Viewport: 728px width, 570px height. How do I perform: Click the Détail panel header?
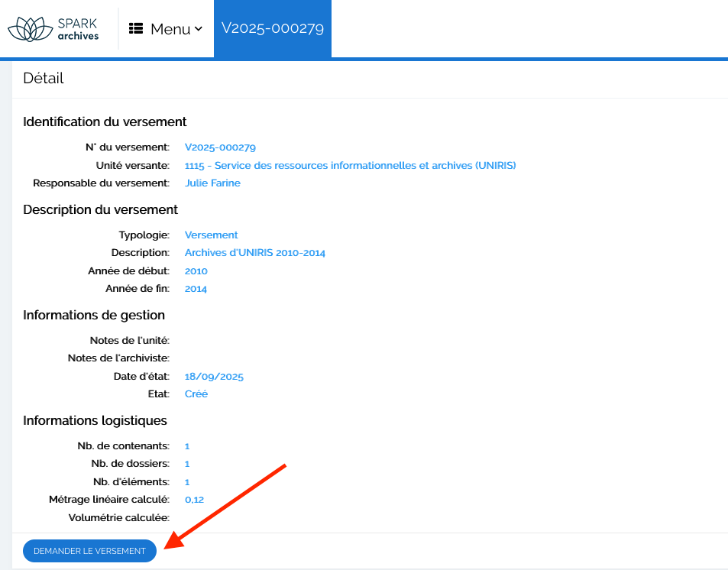tap(44, 78)
